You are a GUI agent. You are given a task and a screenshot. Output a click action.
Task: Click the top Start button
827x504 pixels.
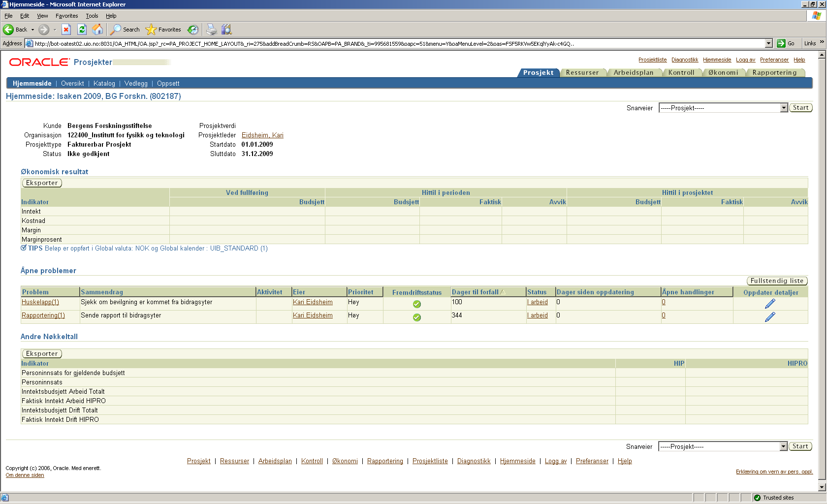pos(800,107)
